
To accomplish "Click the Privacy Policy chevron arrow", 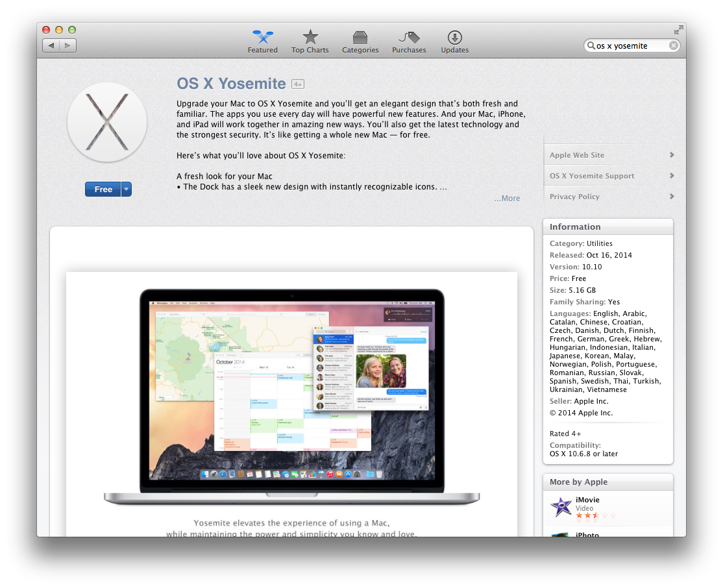I will tap(672, 197).
